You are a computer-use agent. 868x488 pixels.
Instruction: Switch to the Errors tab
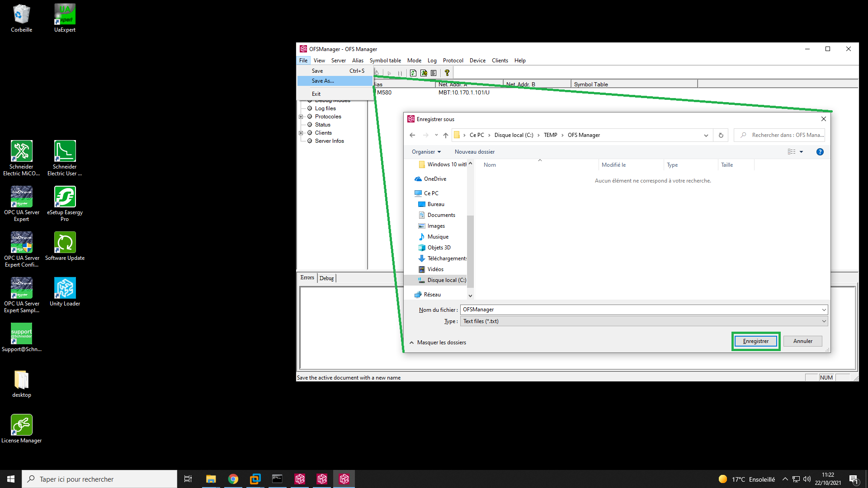307,277
